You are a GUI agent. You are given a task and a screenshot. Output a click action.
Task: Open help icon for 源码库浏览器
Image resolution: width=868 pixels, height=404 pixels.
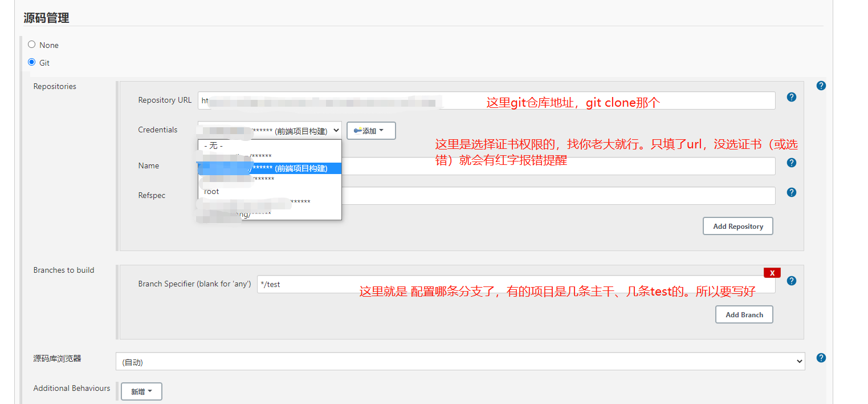(821, 358)
